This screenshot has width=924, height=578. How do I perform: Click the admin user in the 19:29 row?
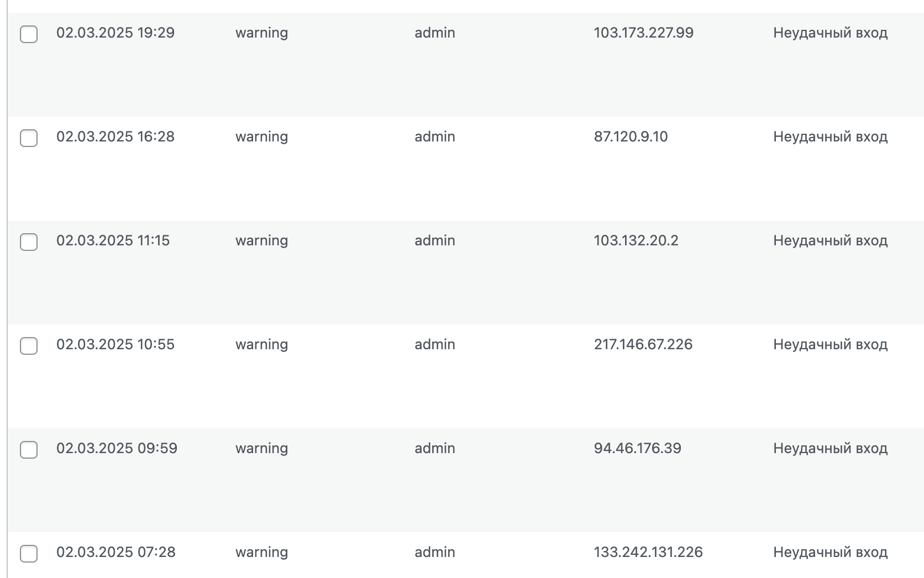[x=434, y=33]
